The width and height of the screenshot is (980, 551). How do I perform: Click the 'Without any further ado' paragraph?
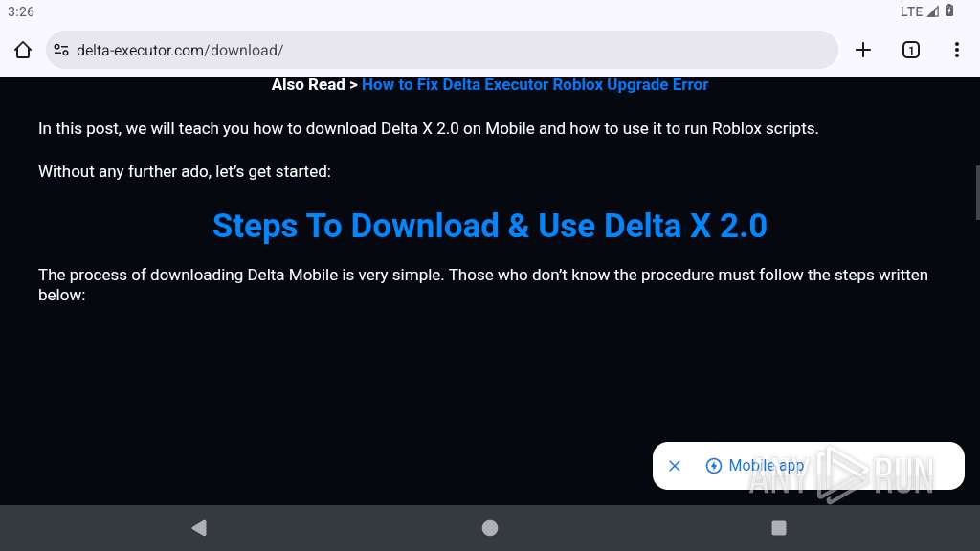point(185,172)
